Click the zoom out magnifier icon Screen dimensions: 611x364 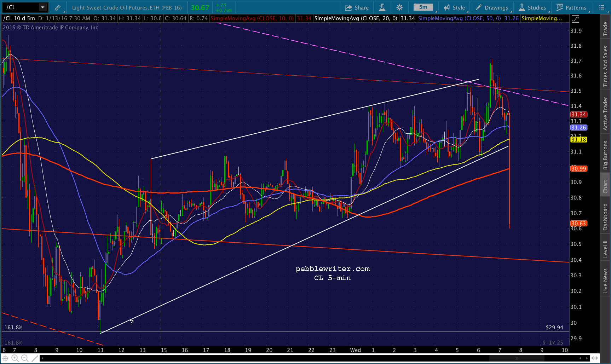click(25, 358)
